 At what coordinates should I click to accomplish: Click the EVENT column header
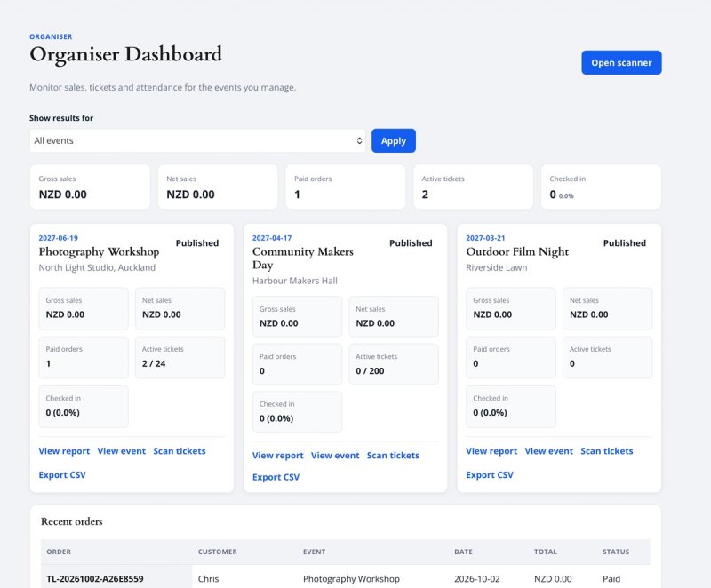315,552
